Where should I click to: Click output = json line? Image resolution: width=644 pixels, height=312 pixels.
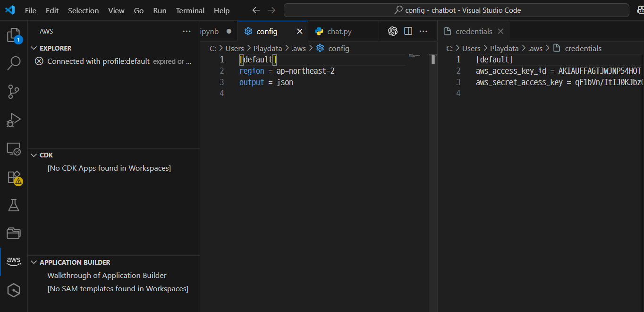pyautogui.click(x=266, y=82)
